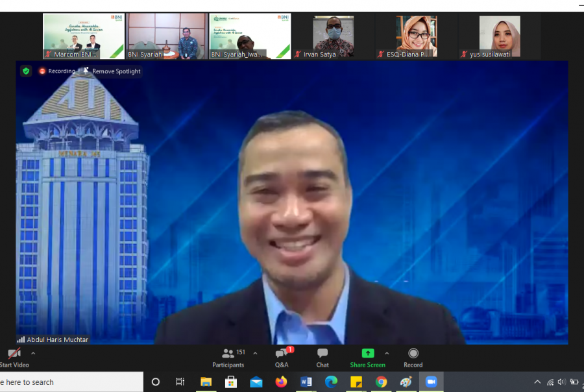Expand video options arrow beside Start Video

[33, 354]
